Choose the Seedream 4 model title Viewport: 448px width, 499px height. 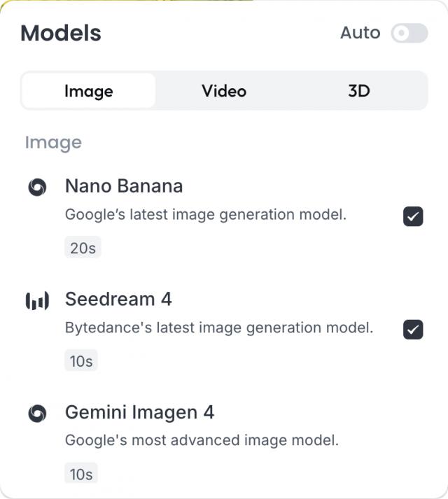pyautogui.click(x=118, y=300)
